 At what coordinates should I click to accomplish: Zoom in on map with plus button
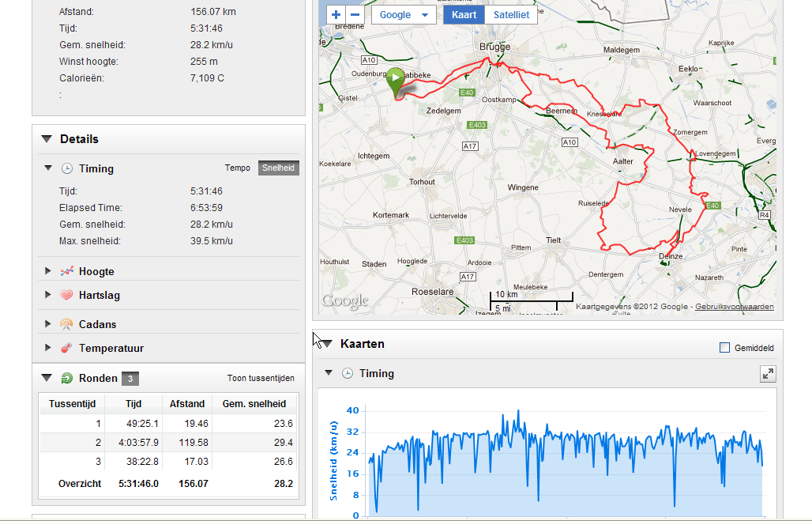[x=336, y=15]
